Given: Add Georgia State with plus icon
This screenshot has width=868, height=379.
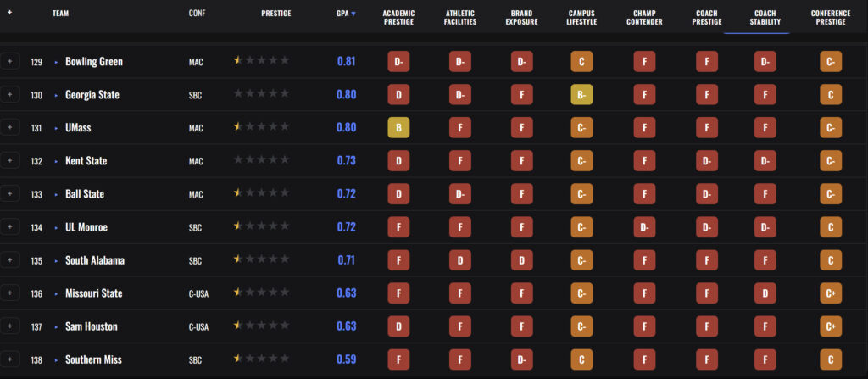Looking at the screenshot, I should pyautogui.click(x=9, y=95).
